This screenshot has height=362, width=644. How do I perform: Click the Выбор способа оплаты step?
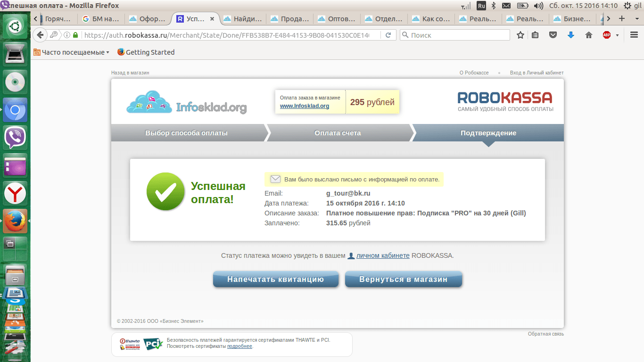(186, 133)
